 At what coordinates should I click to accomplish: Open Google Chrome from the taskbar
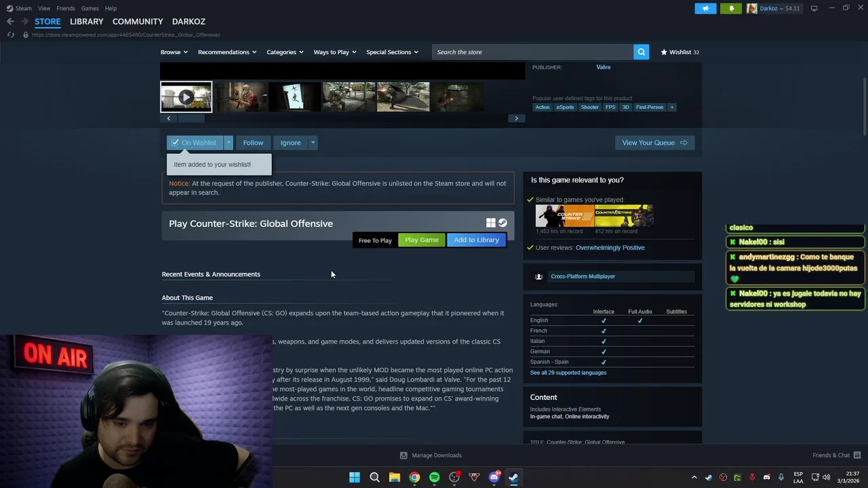click(414, 477)
